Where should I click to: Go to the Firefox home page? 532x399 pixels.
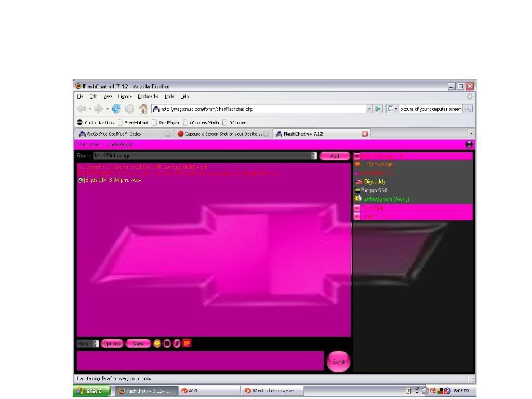click(x=143, y=109)
